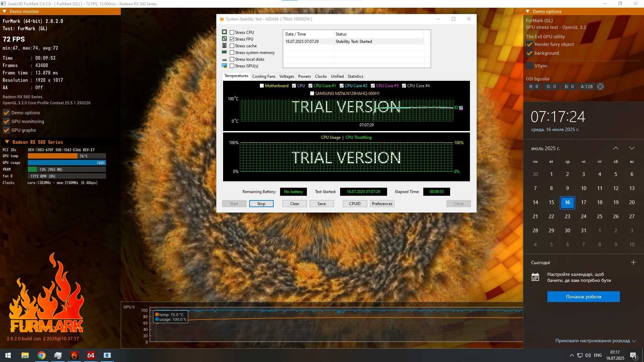Click the volume icon in the system tray

(588, 355)
